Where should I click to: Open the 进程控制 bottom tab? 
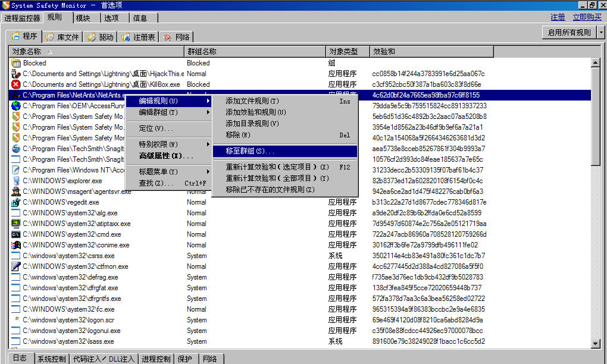tap(156, 359)
